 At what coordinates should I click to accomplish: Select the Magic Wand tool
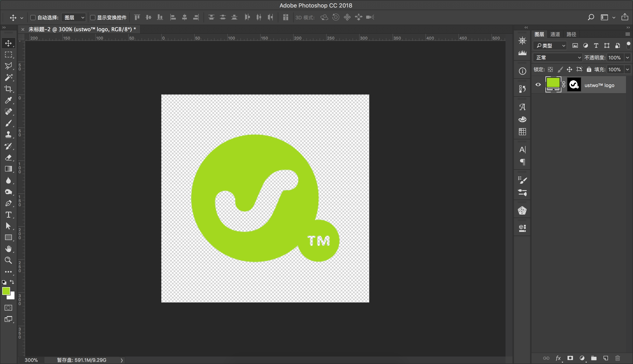[x=8, y=78]
